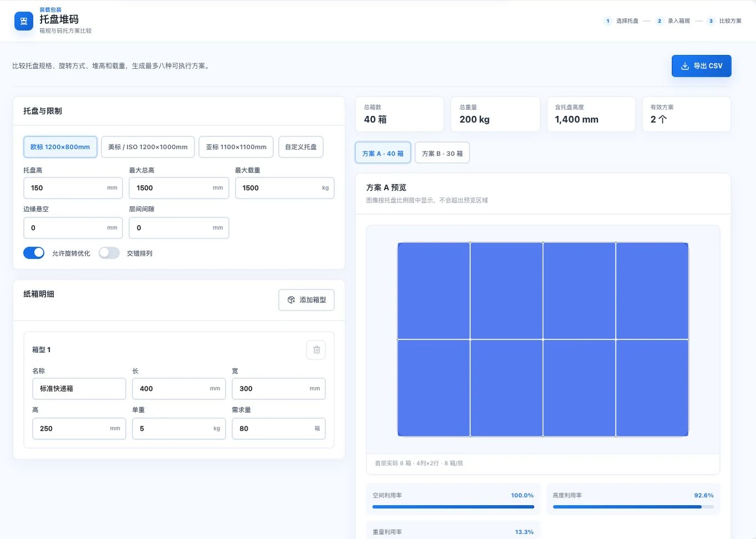The height and width of the screenshot is (539, 756).
Task: Export results with 导出 CSV button
Action: 702,66
